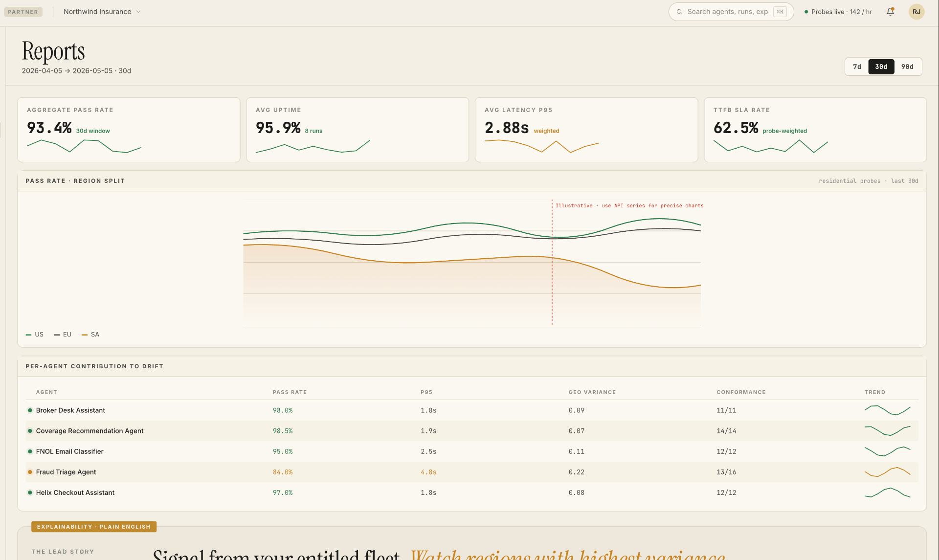Click the Illustrative chart annotation text
The height and width of the screenshot is (560, 939).
(x=629, y=205)
